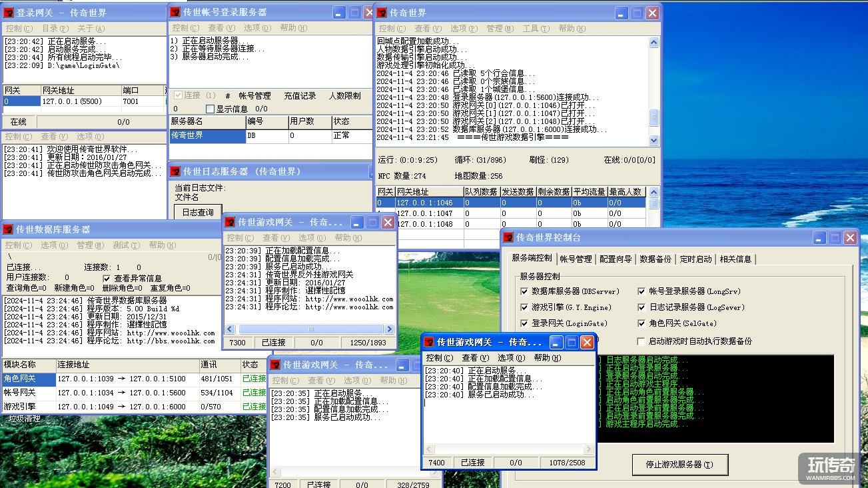The image size is (868, 488).
Task: Switch to the 定时启动 tab
Action: tap(695, 259)
